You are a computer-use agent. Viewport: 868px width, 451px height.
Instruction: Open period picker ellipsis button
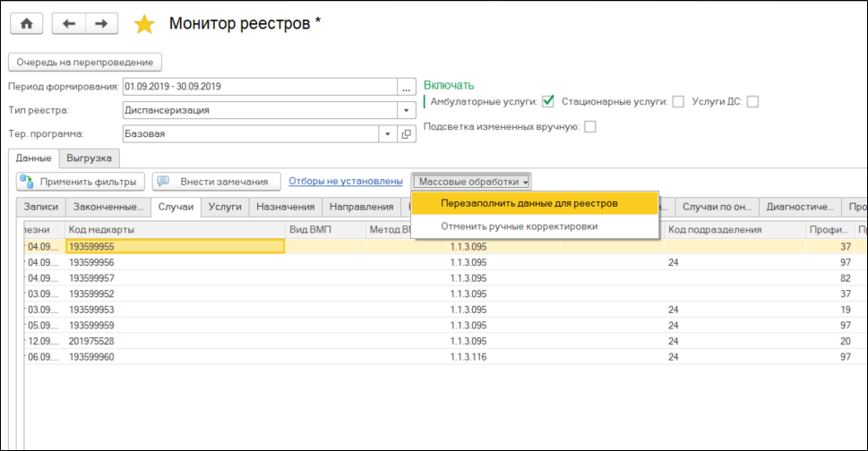click(406, 87)
